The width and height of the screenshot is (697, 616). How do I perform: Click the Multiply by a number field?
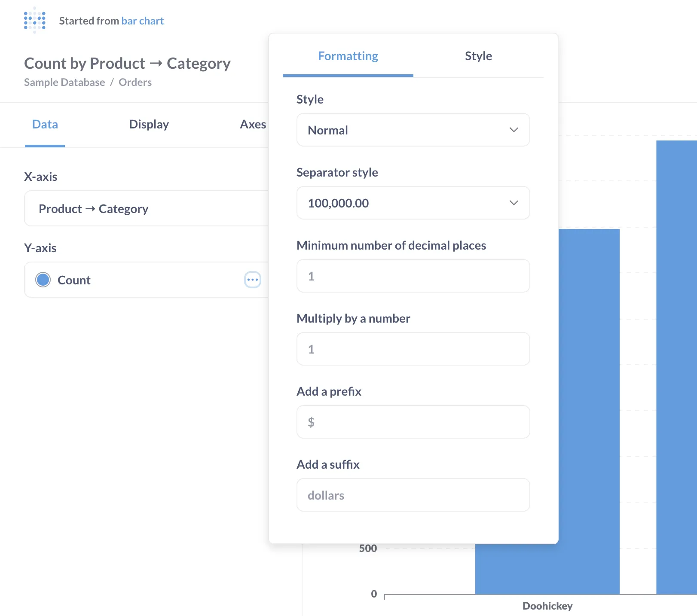413,349
